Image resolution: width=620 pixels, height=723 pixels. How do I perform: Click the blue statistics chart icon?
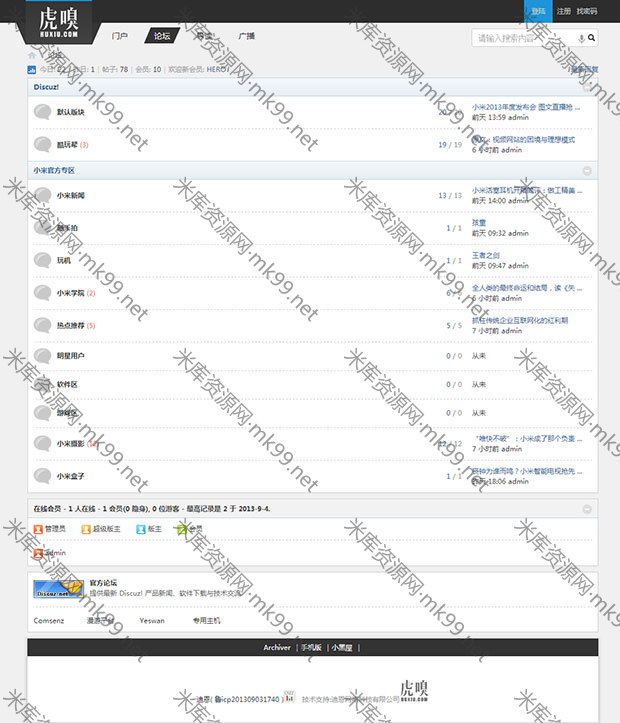[x=32, y=70]
